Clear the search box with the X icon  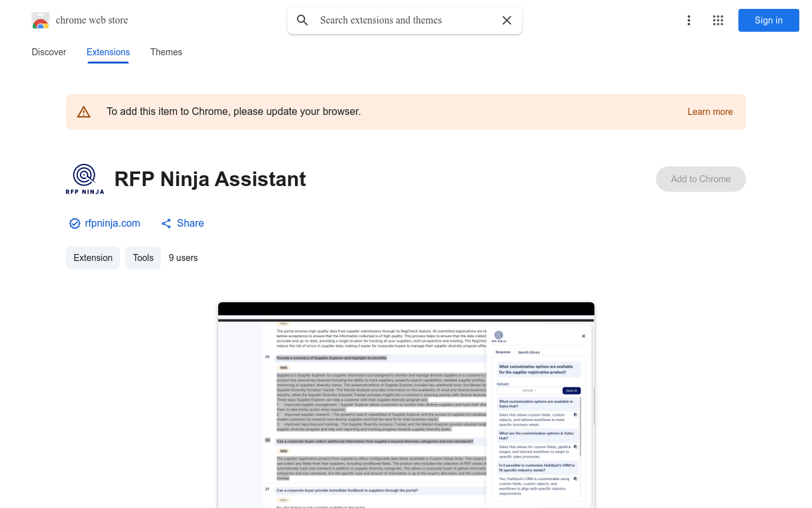[507, 20]
